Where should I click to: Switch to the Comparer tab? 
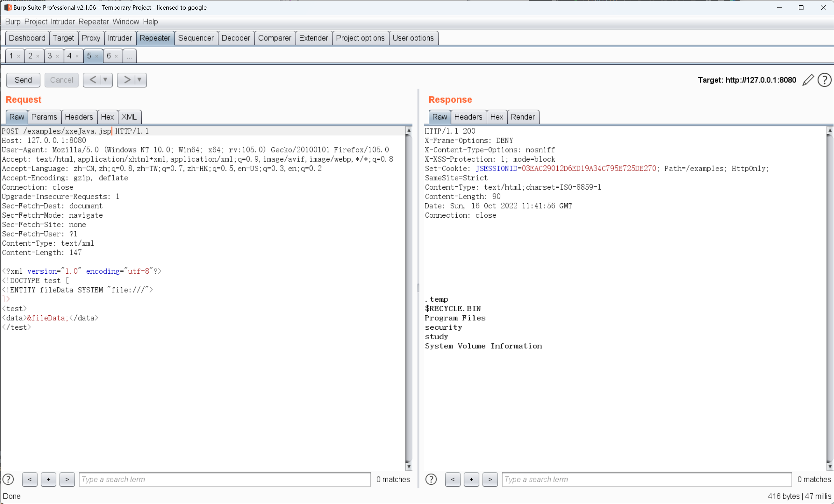tap(274, 38)
